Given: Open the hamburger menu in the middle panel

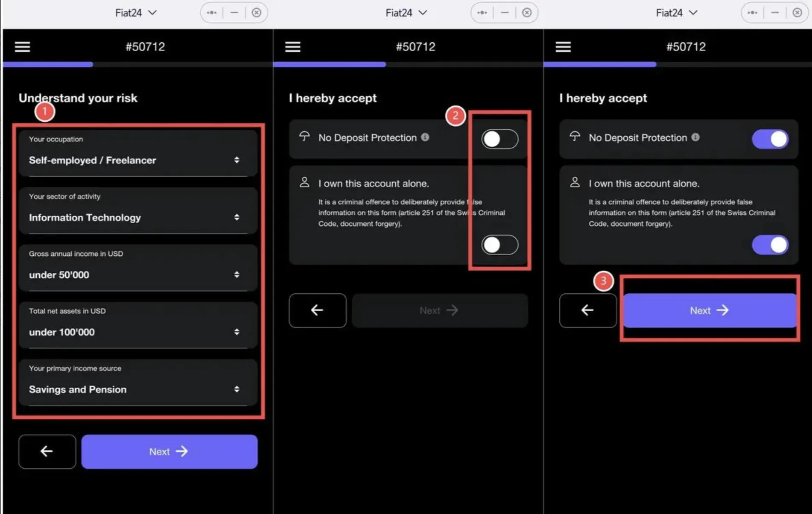Looking at the screenshot, I should click(x=292, y=47).
